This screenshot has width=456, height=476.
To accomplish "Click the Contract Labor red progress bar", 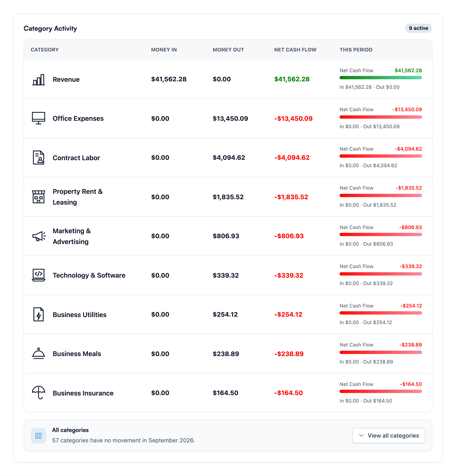I will click(381, 156).
